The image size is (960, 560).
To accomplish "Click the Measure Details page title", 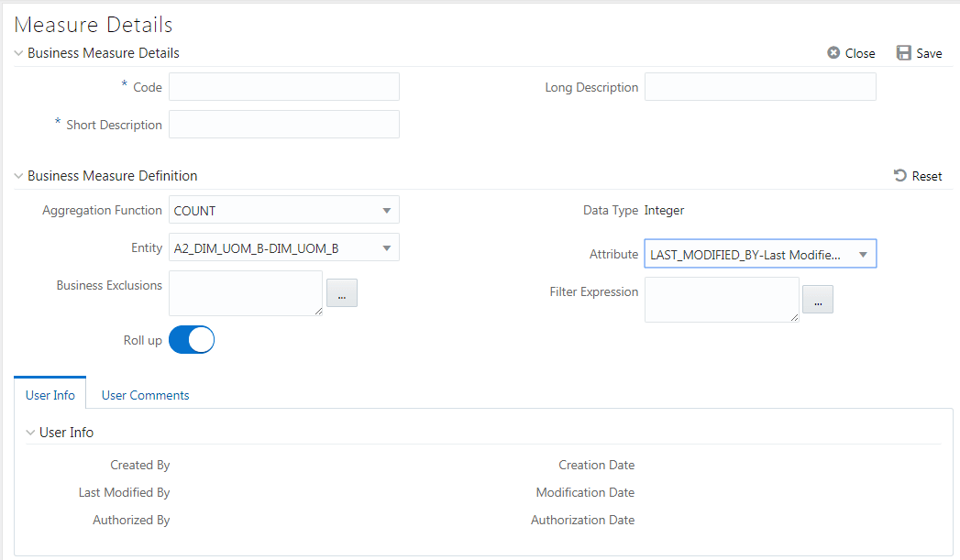I will 93,25.
